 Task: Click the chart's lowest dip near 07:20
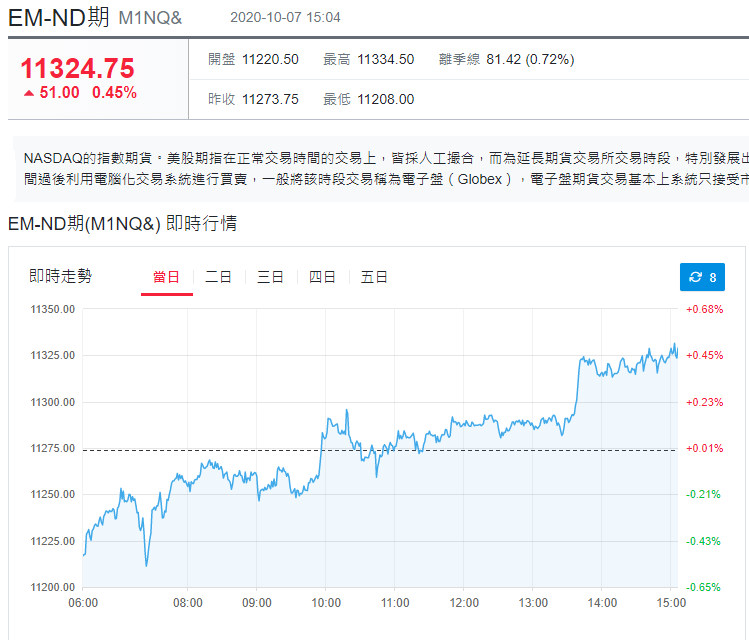tap(146, 565)
